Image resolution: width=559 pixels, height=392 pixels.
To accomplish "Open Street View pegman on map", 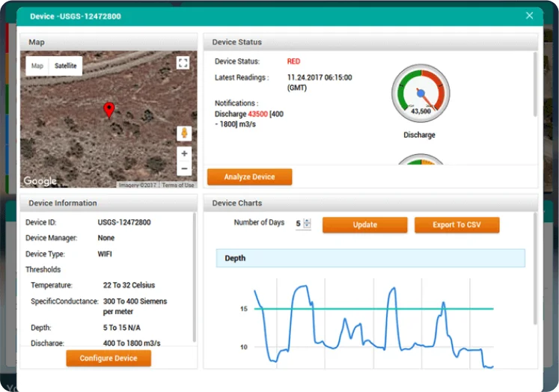I will (183, 133).
